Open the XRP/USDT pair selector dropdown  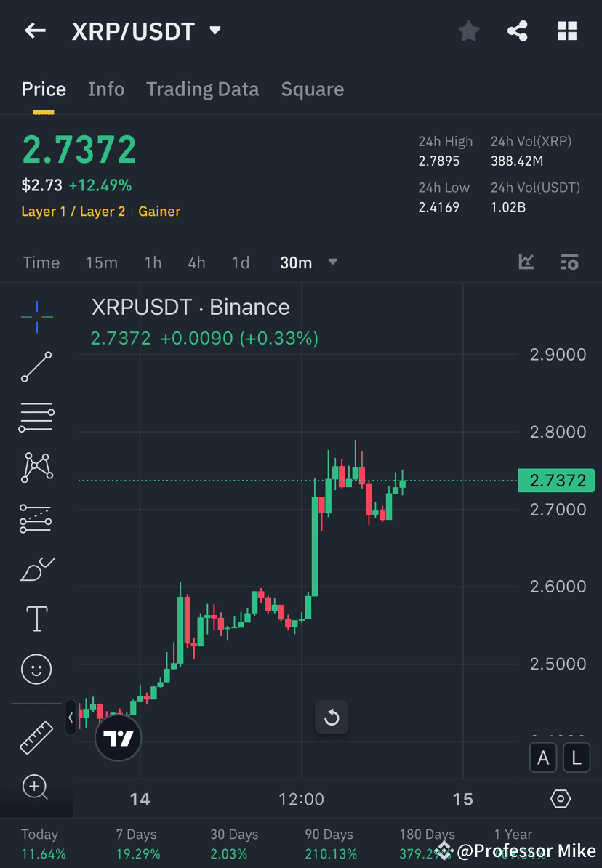pyautogui.click(x=214, y=31)
